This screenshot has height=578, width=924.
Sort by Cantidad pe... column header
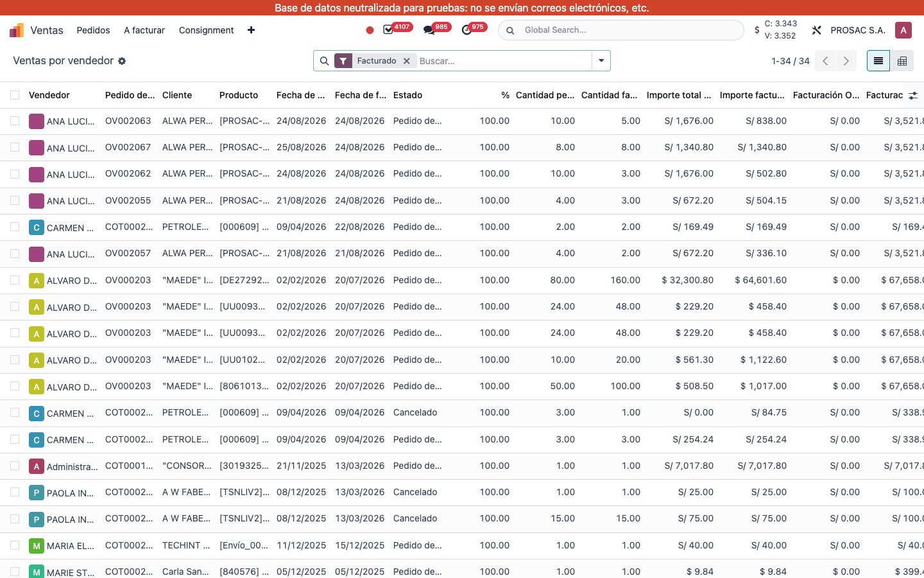(x=545, y=95)
